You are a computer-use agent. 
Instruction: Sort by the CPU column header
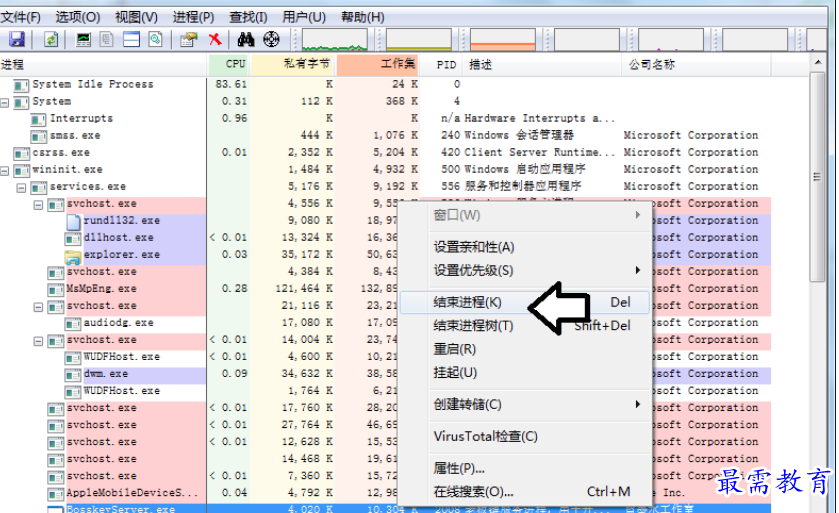click(235, 64)
